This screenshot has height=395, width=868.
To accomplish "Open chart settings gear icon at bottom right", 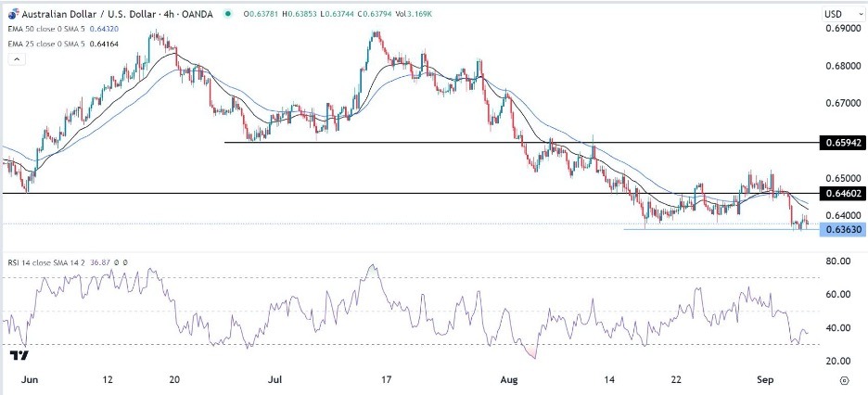I will (844, 380).
